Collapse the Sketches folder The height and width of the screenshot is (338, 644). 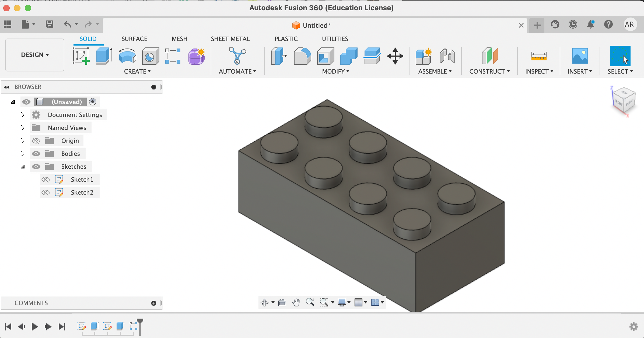point(23,167)
